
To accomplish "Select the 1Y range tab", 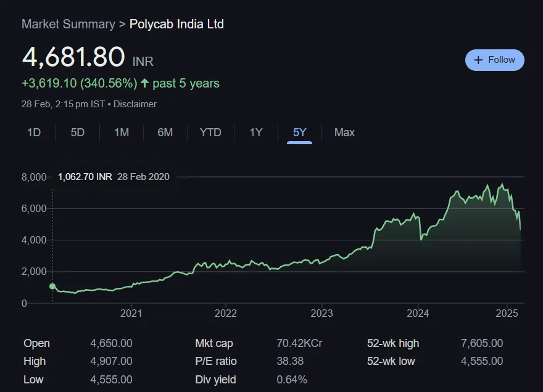I will tap(256, 133).
